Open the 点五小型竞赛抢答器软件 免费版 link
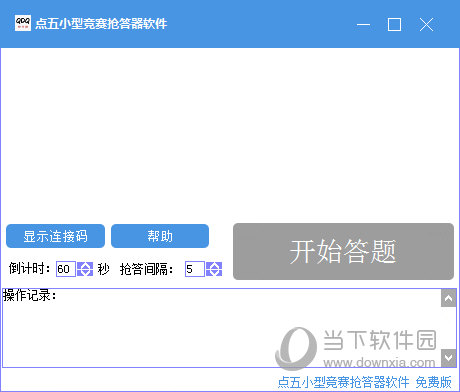The width and height of the screenshot is (460, 392). (x=365, y=382)
